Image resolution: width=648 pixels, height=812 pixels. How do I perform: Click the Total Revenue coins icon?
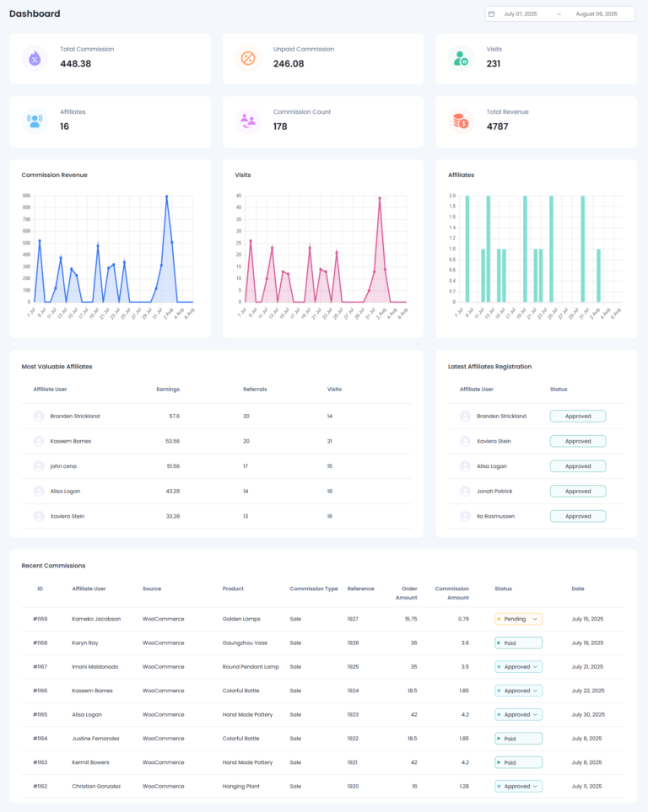461,121
